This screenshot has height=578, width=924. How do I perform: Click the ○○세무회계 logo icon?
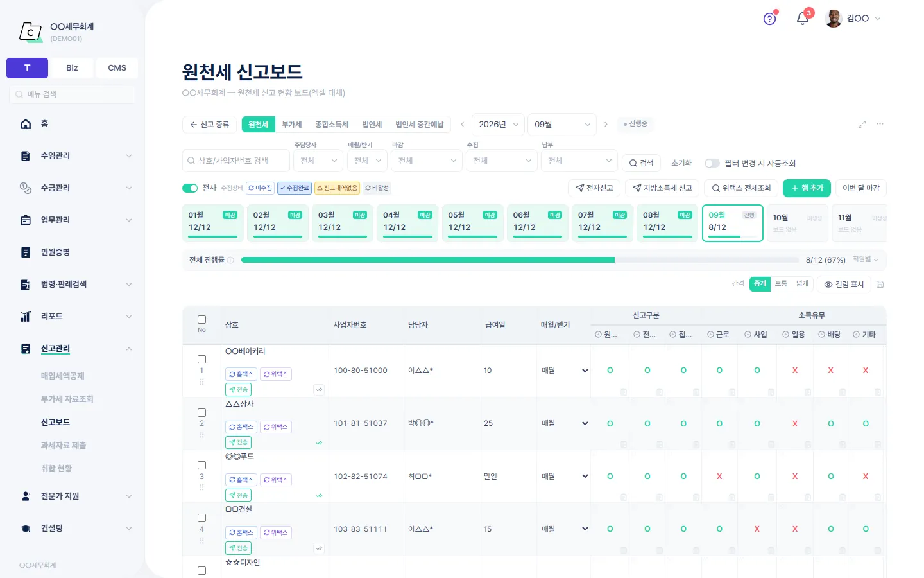[30, 31]
